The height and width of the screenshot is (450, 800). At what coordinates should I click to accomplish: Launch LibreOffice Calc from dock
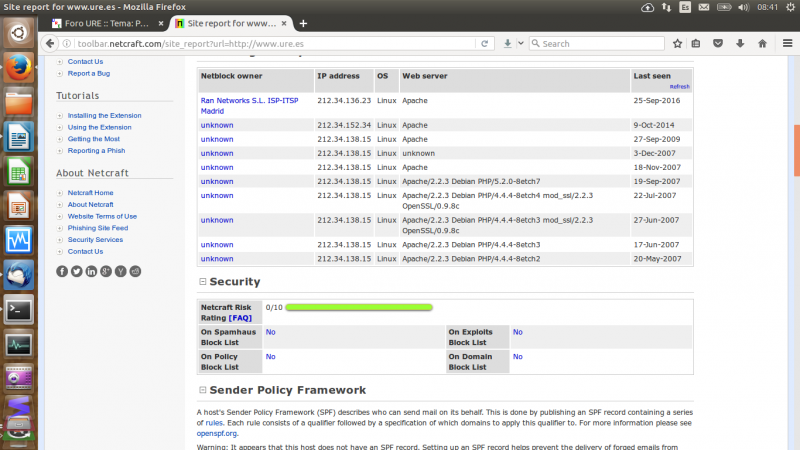18,172
